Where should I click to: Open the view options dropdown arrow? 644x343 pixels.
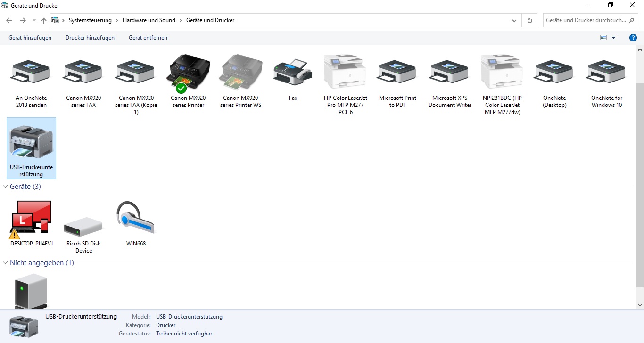click(x=613, y=38)
